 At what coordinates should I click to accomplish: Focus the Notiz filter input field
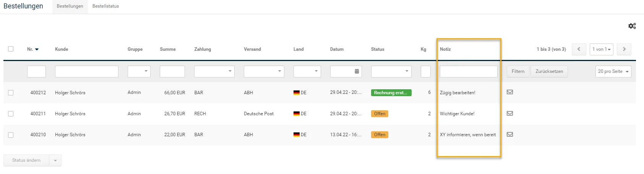tap(469, 71)
